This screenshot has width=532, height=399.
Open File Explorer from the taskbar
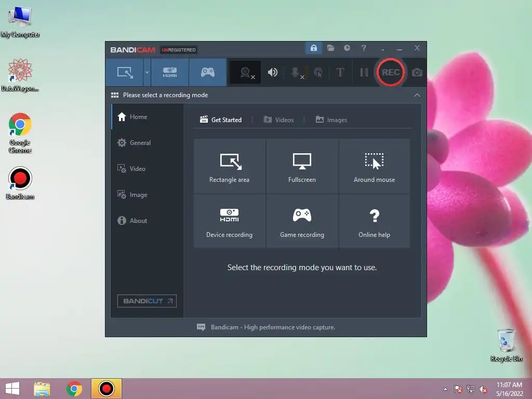[x=42, y=389]
